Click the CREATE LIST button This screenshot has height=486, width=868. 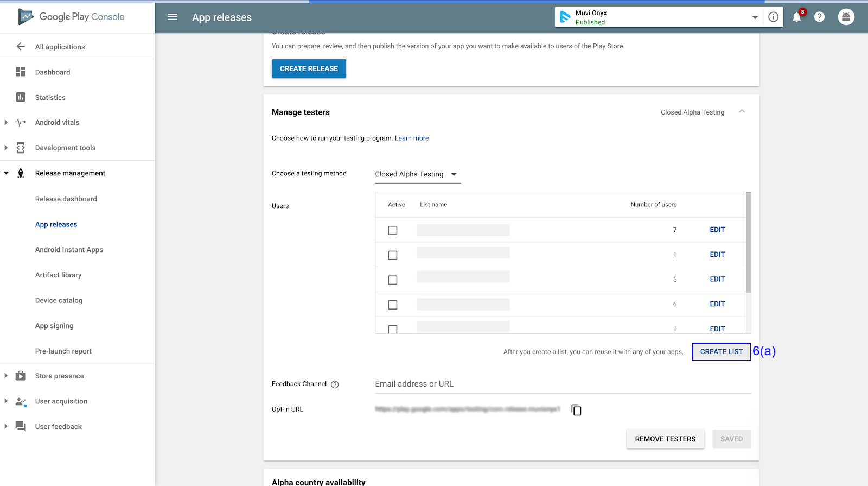pyautogui.click(x=721, y=352)
